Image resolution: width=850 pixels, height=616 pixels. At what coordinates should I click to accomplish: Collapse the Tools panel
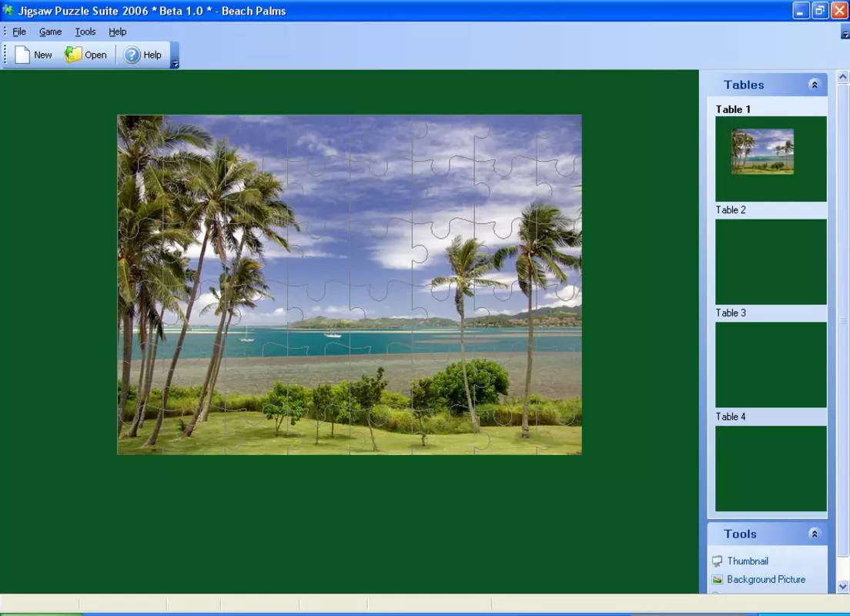pyautogui.click(x=814, y=534)
